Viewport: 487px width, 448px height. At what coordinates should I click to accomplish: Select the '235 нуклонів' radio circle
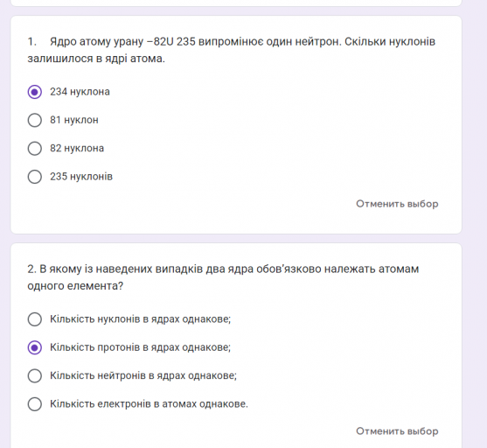click(x=34, y=177)
